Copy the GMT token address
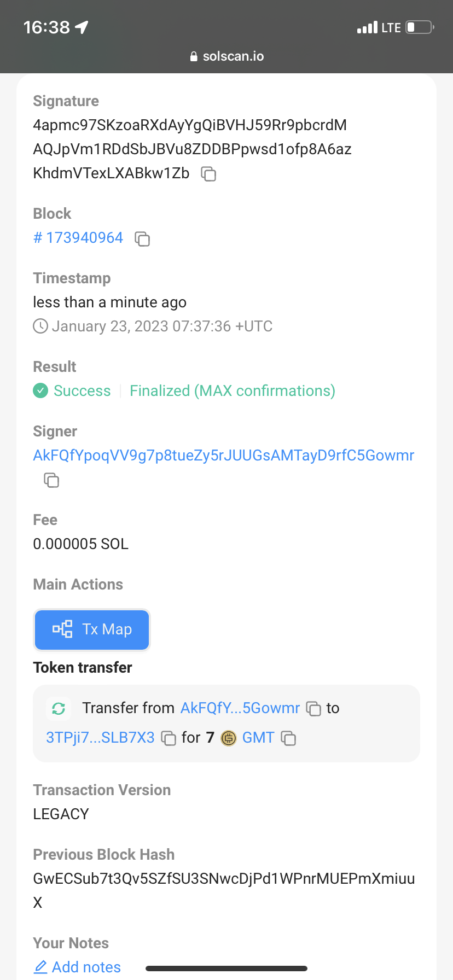The width and height of the screenshot is (453, 980). pyautogui.click(x=288, y=738)
